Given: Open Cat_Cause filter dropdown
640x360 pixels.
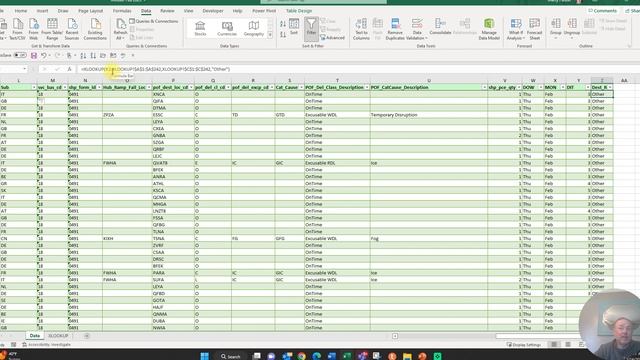Looking at the screenshot, I should [x=301, y=87].
